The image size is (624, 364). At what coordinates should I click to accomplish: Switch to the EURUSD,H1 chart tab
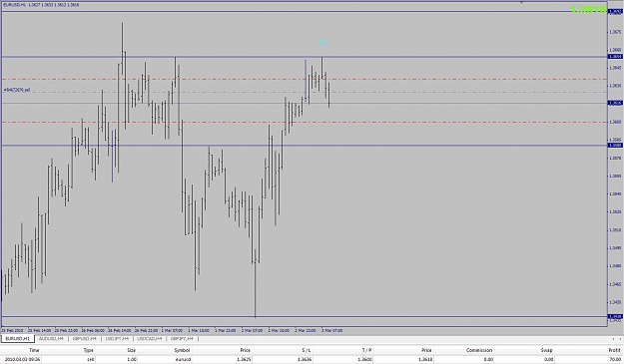coord(18,338)
